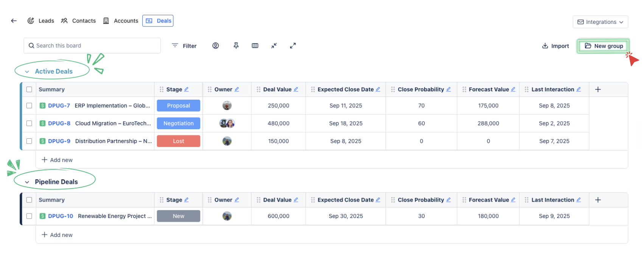Click the pin icon in toolbar
644x257 pixels.
click(236, 45)
